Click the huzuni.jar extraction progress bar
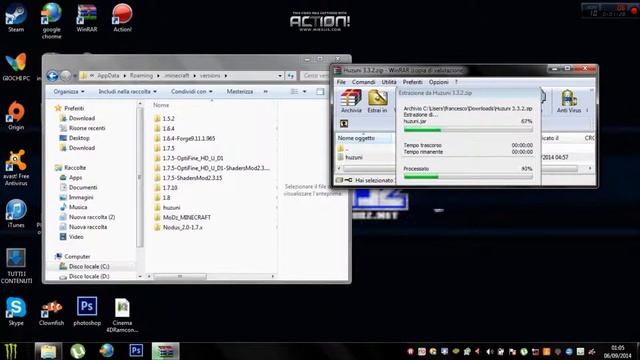 tap(468, 130)
